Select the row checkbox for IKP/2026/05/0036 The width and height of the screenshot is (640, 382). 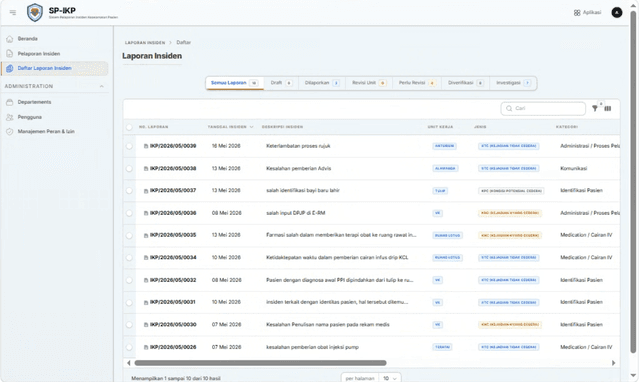(129, 213)
